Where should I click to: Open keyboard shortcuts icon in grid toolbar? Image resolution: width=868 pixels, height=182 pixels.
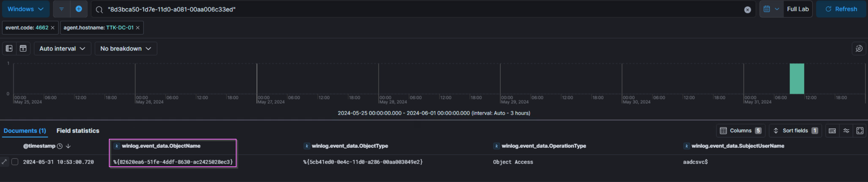[832, 131]
